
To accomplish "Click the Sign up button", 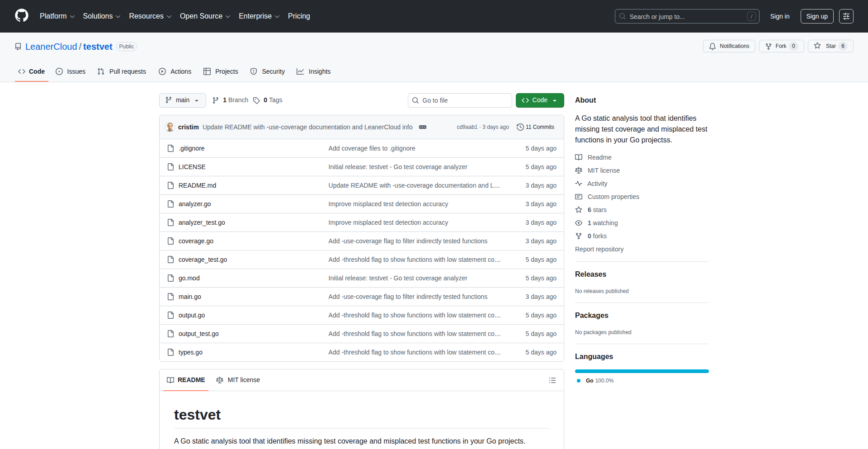I will click(816, 16).
